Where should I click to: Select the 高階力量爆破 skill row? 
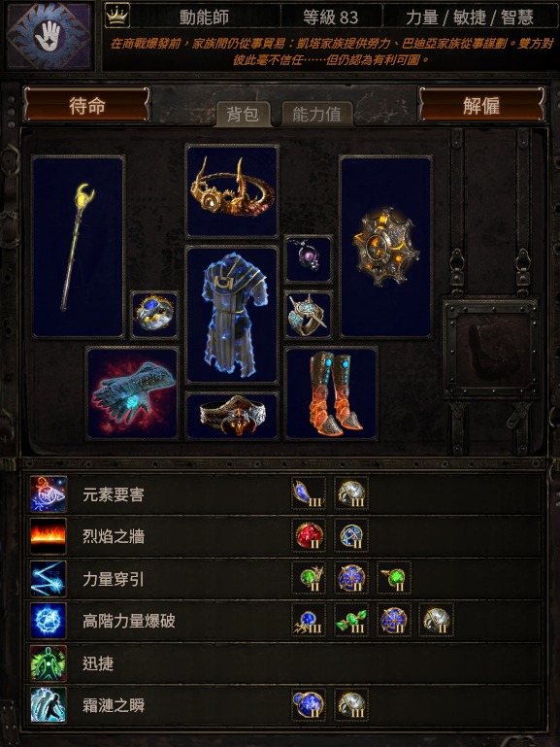[x=283, y=621]
